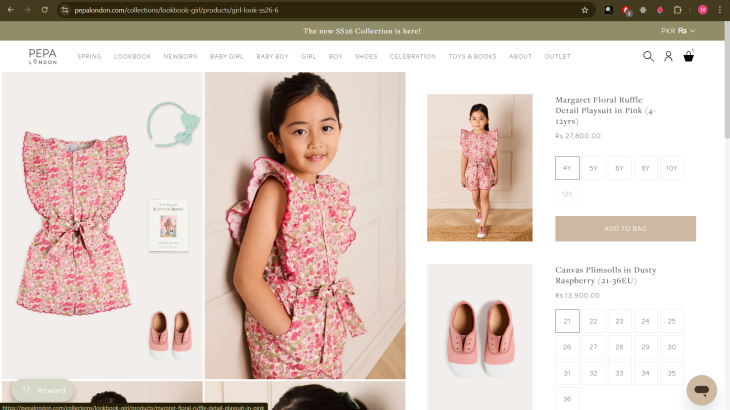Open the shopping bag icon
Viewport: 730px width, 410px height.
688,56
